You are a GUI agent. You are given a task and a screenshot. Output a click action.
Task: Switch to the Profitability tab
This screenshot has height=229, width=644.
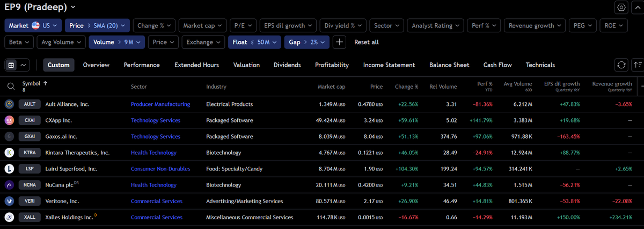[332, 65]
